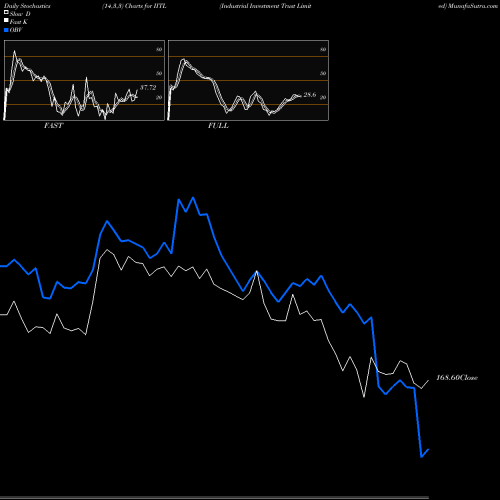Click the Slow D legend swatch
Screen dimensions: 500x500
pos(6,12)
